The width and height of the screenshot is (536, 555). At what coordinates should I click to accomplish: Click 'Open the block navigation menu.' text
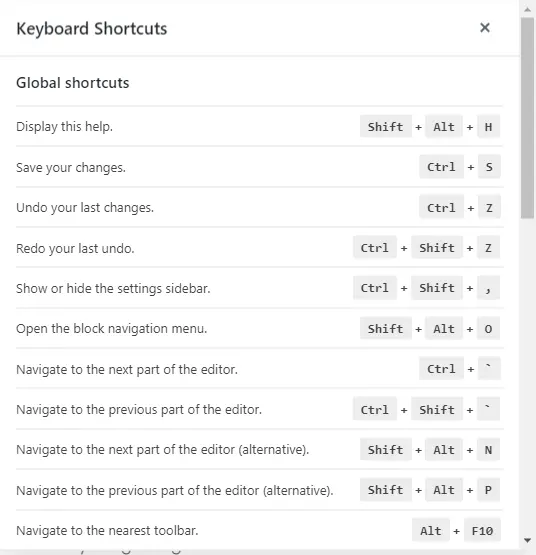(112, 329)
